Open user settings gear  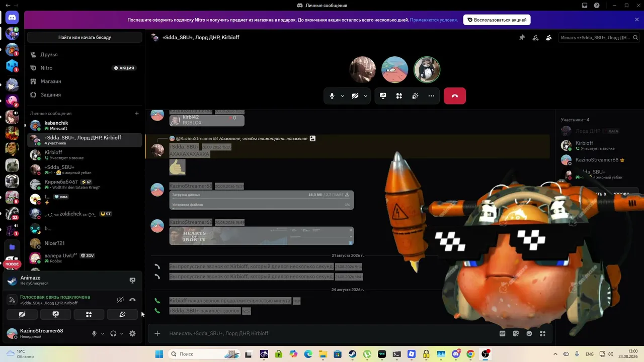click(132, 333)
